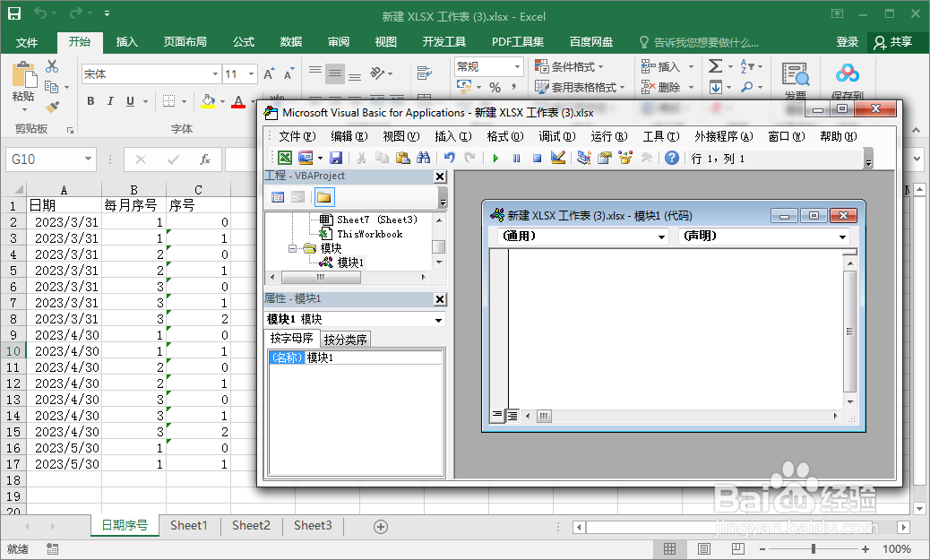
Task: Toggle Underline formatting in Excel ribbon
Action: pyautogui.click(x=130, y=101)
